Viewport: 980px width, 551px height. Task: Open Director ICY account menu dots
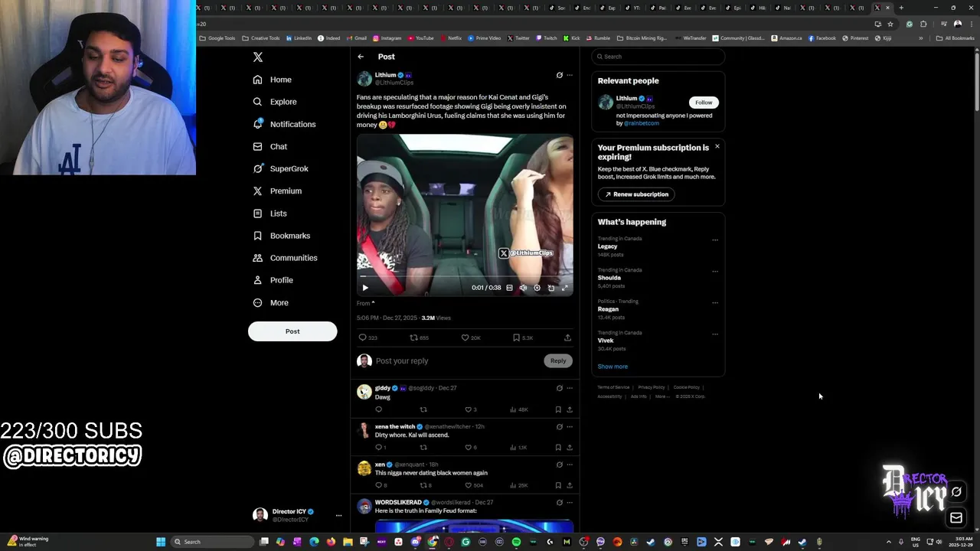click(338, 515)
